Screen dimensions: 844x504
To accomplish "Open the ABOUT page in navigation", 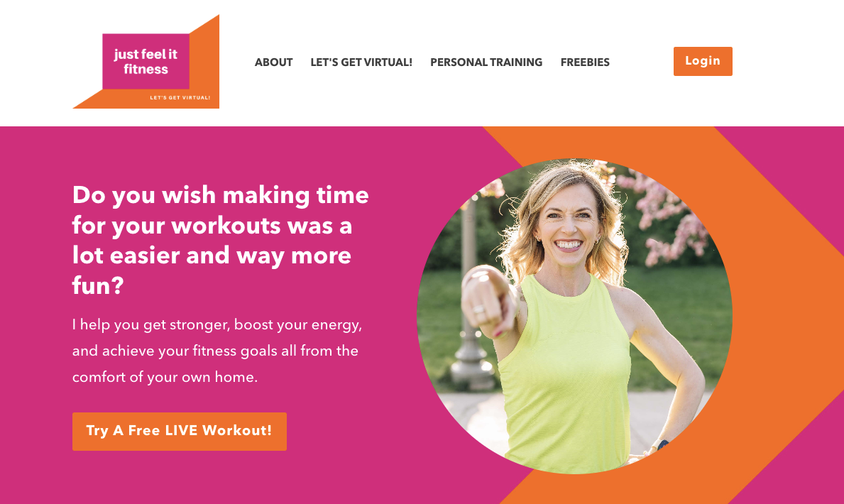I will (x=273, y=62).
